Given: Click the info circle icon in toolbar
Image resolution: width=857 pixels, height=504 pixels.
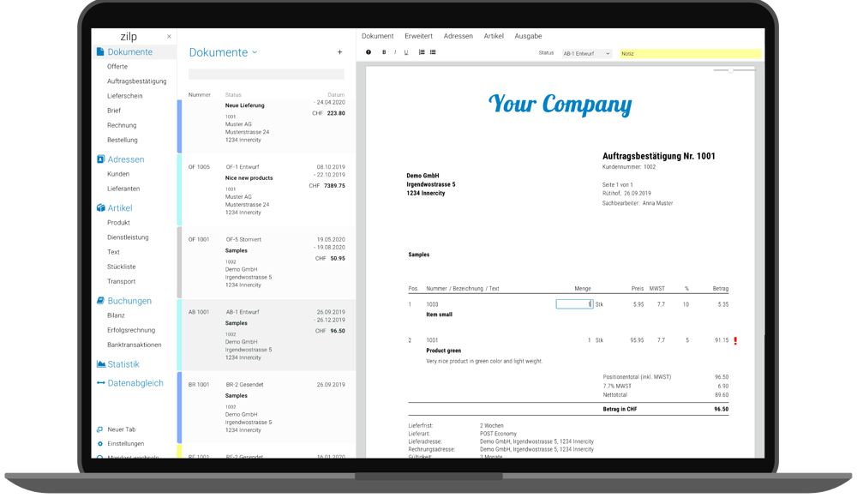Looking at the screenshot, I should pos(369,53).
